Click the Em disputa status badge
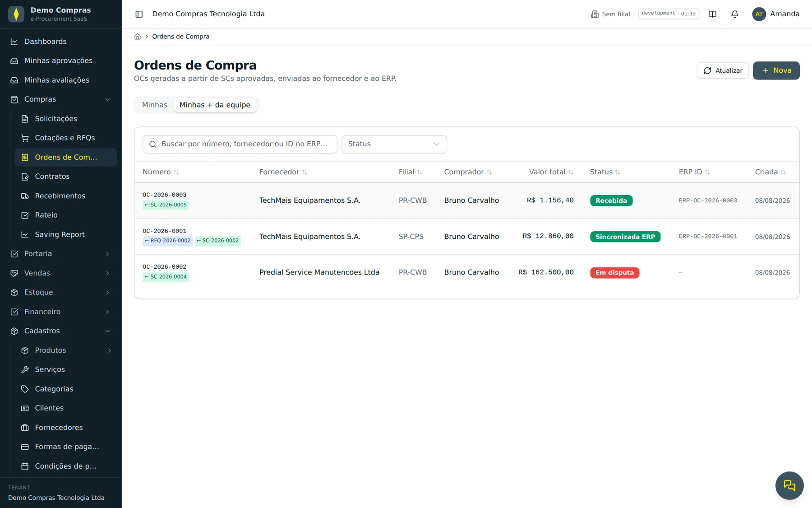812x508 pixels. [614, 273]
